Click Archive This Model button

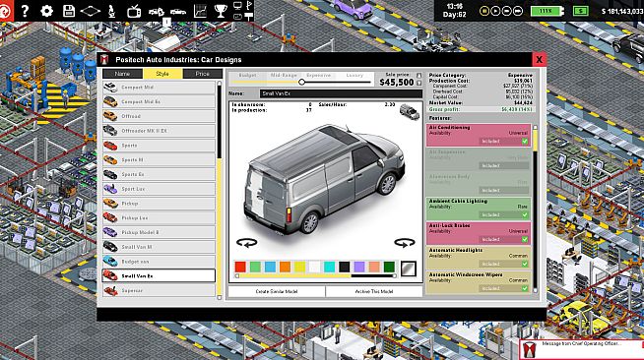374,291
